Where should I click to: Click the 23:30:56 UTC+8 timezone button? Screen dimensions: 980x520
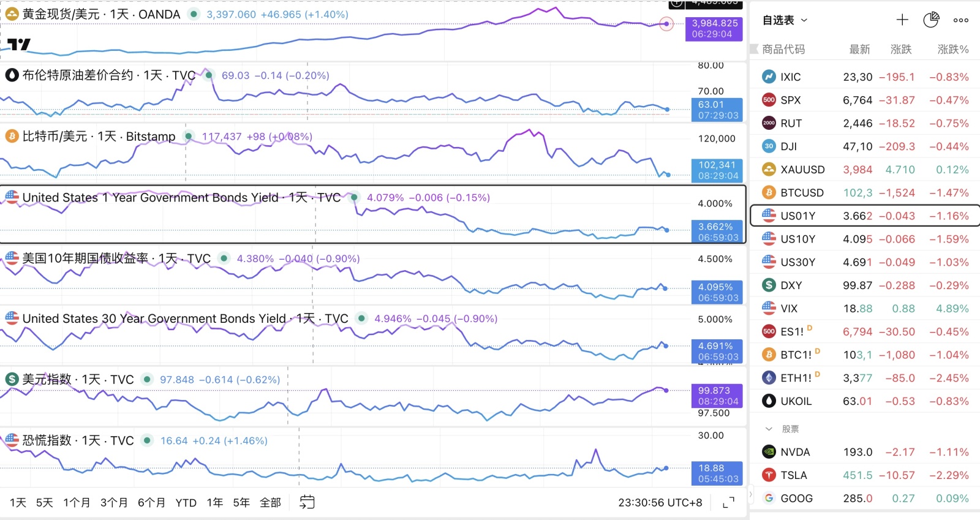pos(660,503)
